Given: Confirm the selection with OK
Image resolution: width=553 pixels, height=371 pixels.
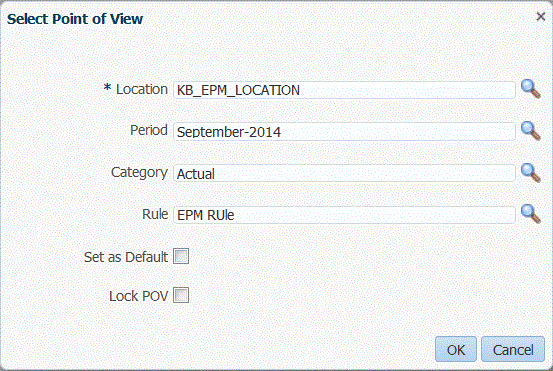Looking at the screenshot, I should click(x=456, y=349).
